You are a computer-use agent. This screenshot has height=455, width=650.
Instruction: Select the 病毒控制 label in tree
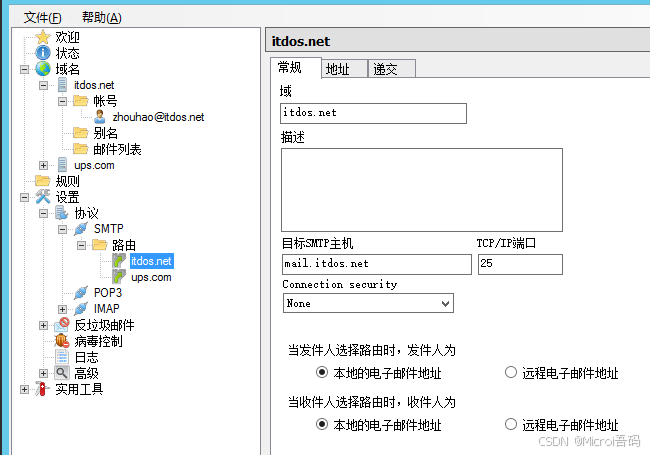[98, 341]
